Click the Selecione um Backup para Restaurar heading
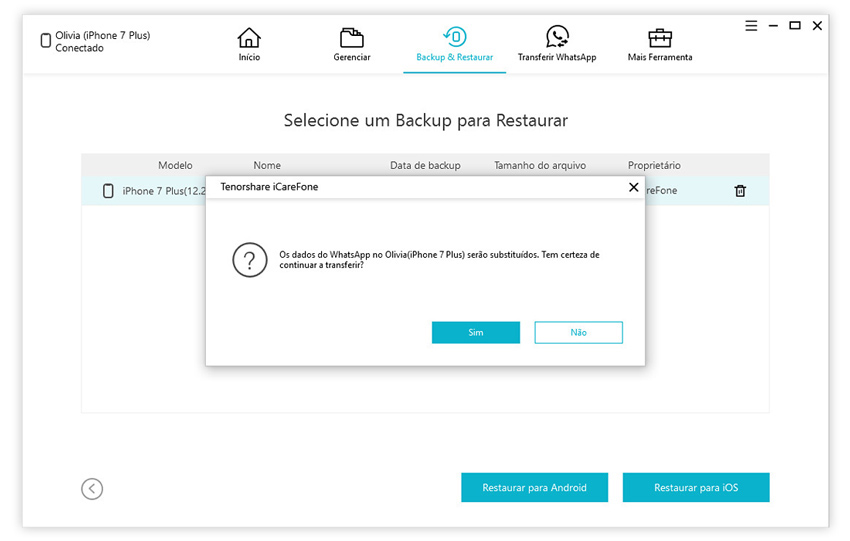850x541 pixels. [426, 120]
